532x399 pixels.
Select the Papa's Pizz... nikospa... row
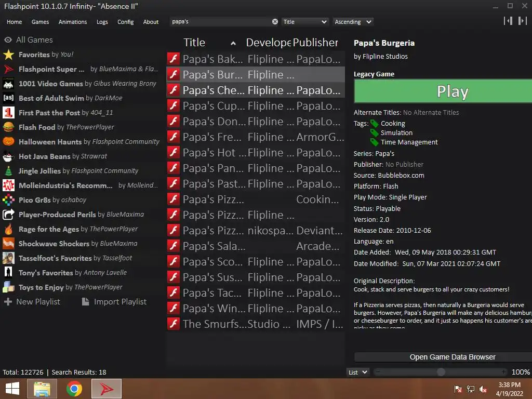pos(256,230)
